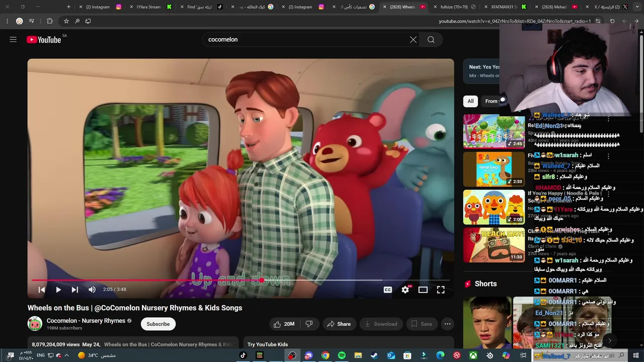Image resolution: width=644 pixels, height=362 pixels.
Task: Open the 2:45 recommended video thumbnail
Action: point(494,132)
